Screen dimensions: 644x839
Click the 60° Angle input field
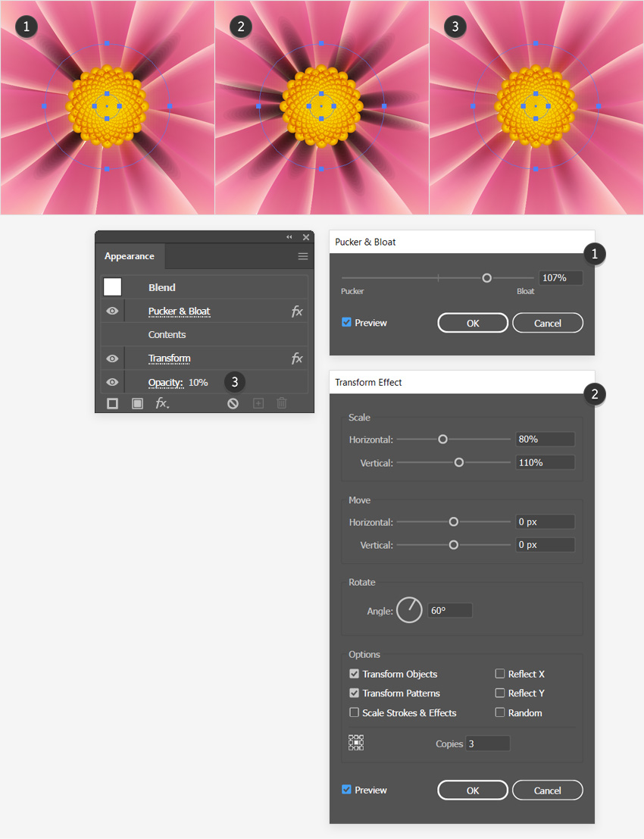pos(450,611)
